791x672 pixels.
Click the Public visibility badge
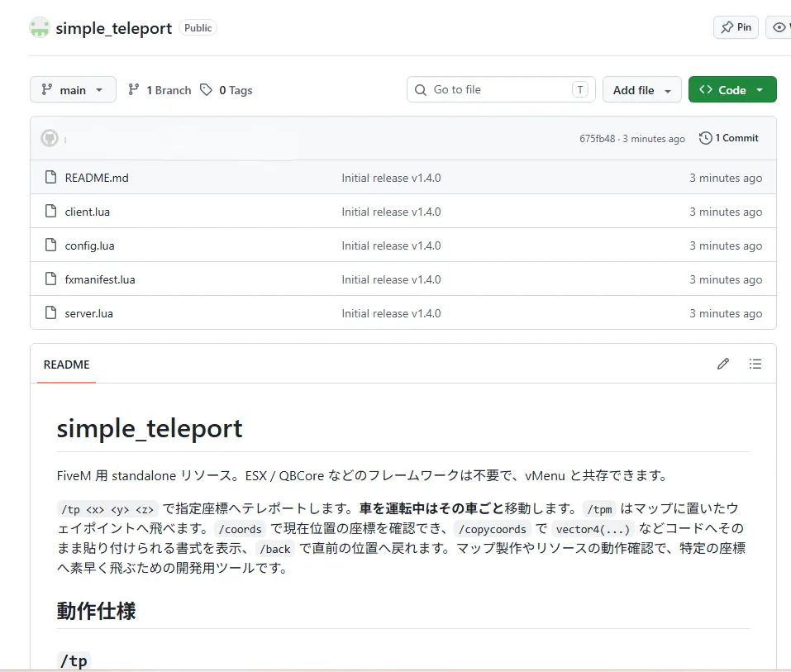point(198,28)
